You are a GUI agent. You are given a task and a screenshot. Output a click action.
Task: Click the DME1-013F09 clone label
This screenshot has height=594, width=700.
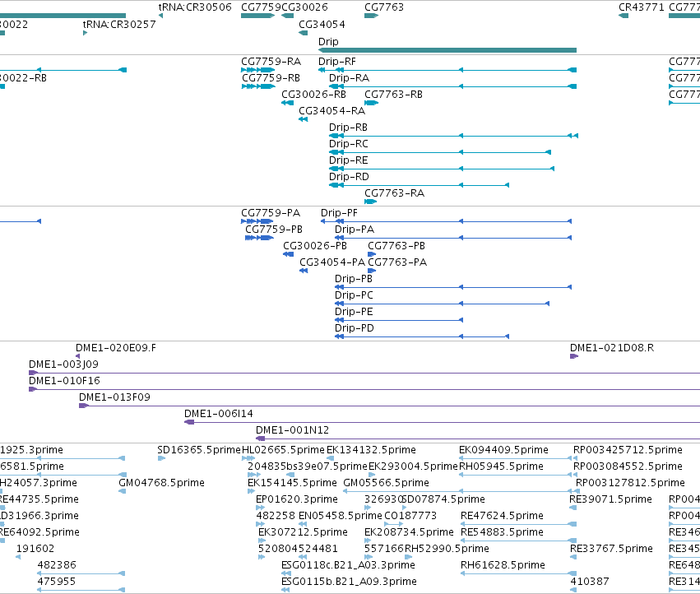(x=114, y=397)
